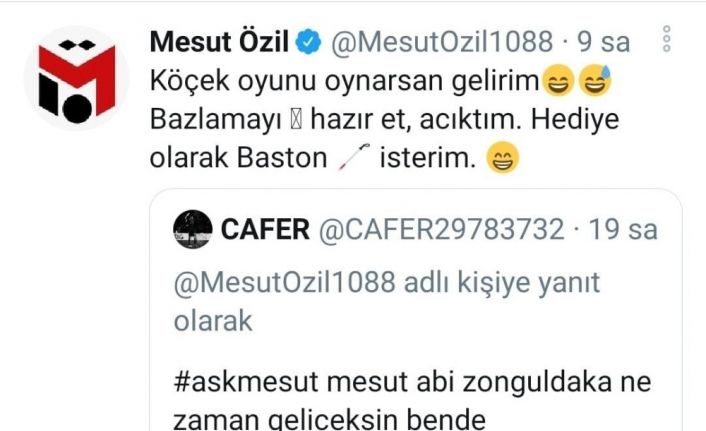Click the "adlı kişiye yanıt olarak" label
This screenshot has height=431, width=706.
(x=387, y=302)
